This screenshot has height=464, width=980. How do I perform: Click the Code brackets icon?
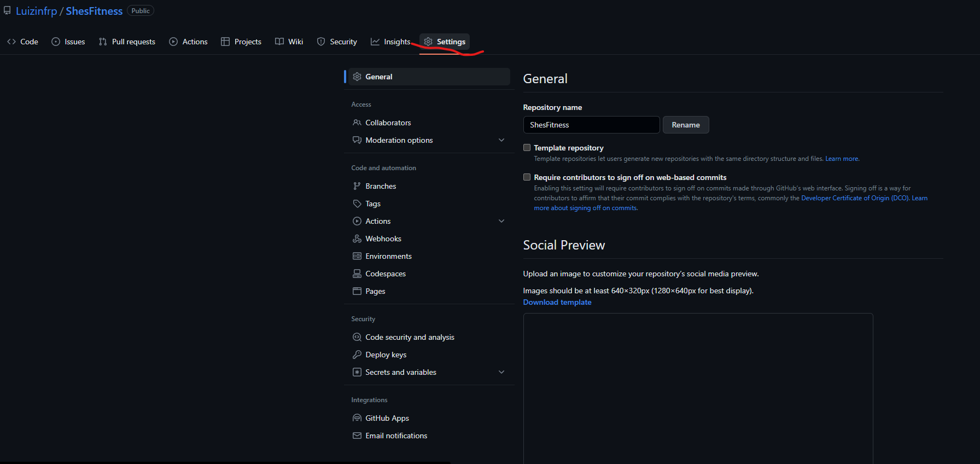click(11, 42)
